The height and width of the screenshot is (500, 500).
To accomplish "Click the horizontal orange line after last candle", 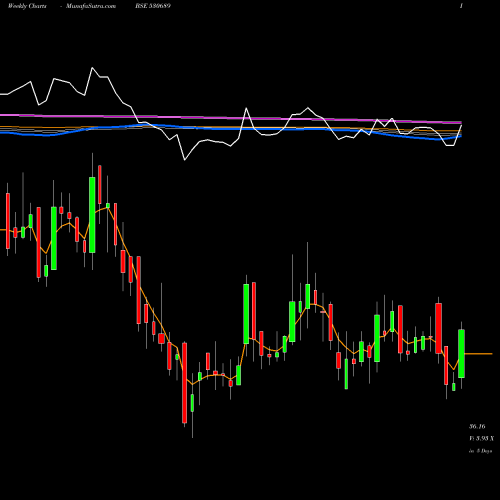I will click(x=478, y=354).
